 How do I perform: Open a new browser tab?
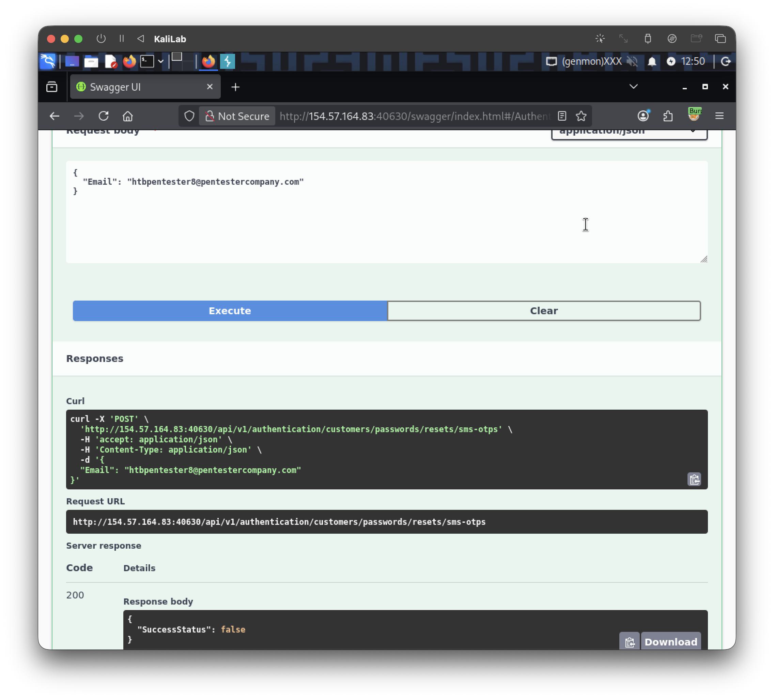235,87
